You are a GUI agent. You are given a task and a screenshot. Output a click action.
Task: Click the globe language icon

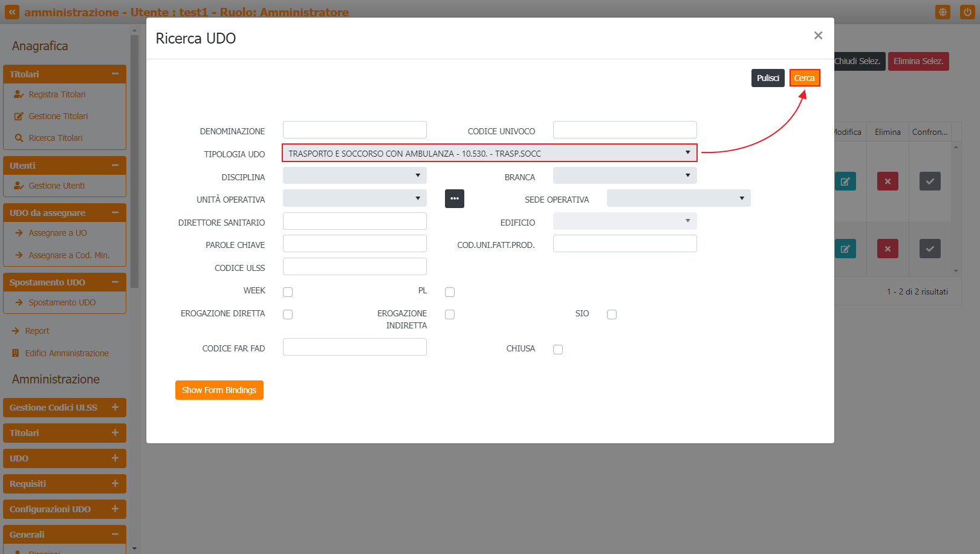click(942, 12)
